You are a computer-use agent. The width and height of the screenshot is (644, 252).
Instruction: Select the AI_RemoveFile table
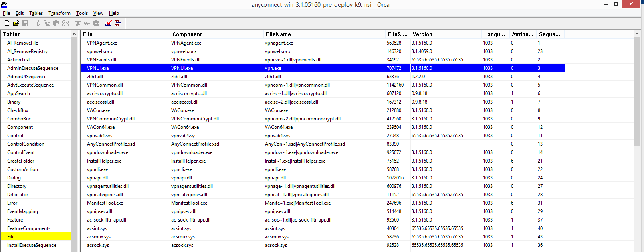[x=22, y=43]
